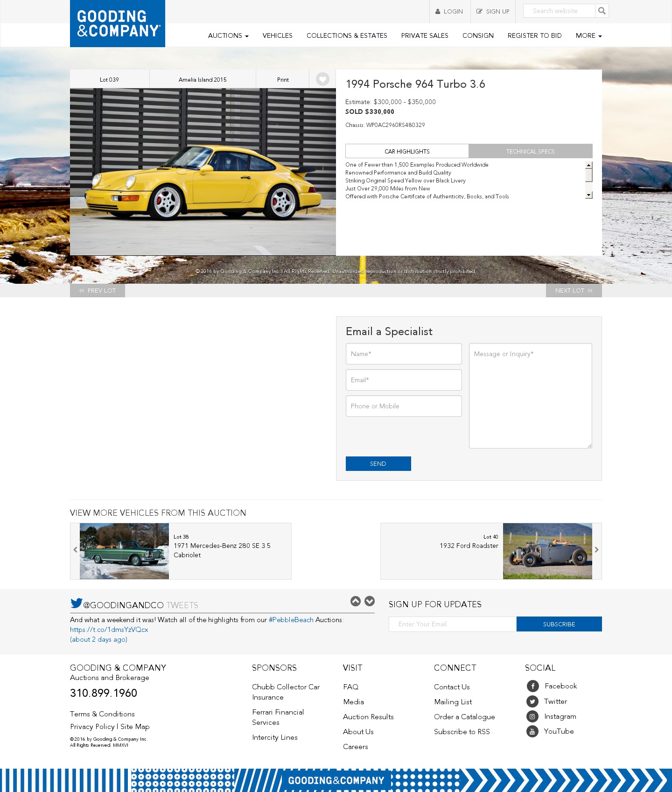This screenshot has width=672, height=792.
Task: Open the #PebbleBeach hashtag link
Action: pos(291,620)
